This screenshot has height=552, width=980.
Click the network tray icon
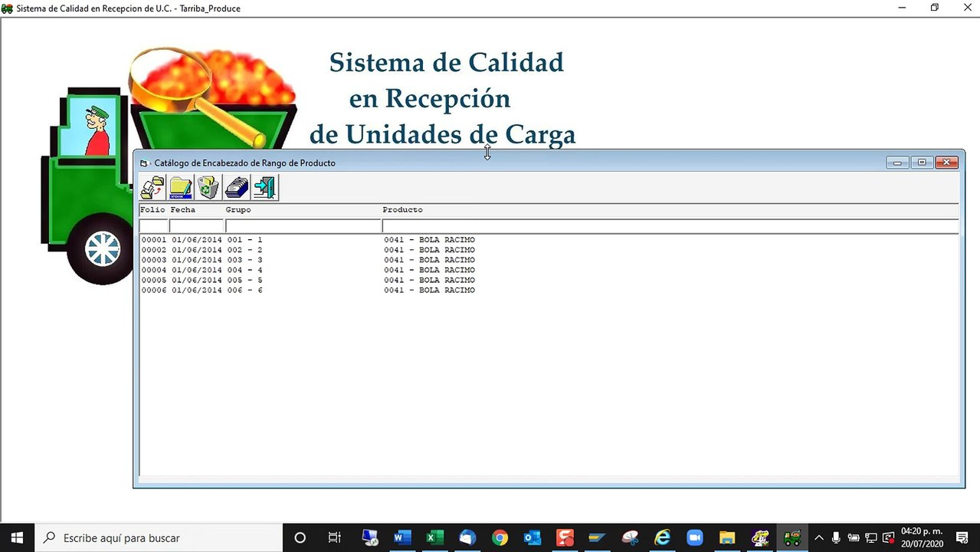point(871,538)
